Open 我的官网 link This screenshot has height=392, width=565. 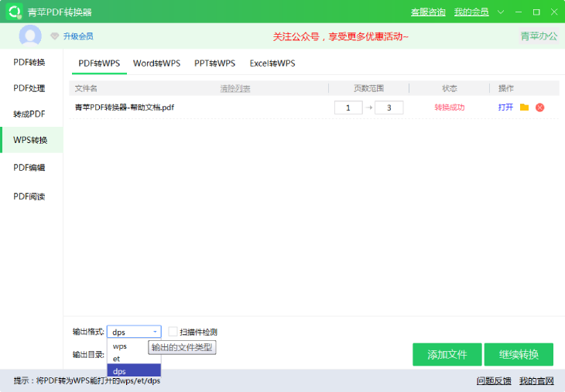pyautogui.click(x=536, y=381)
